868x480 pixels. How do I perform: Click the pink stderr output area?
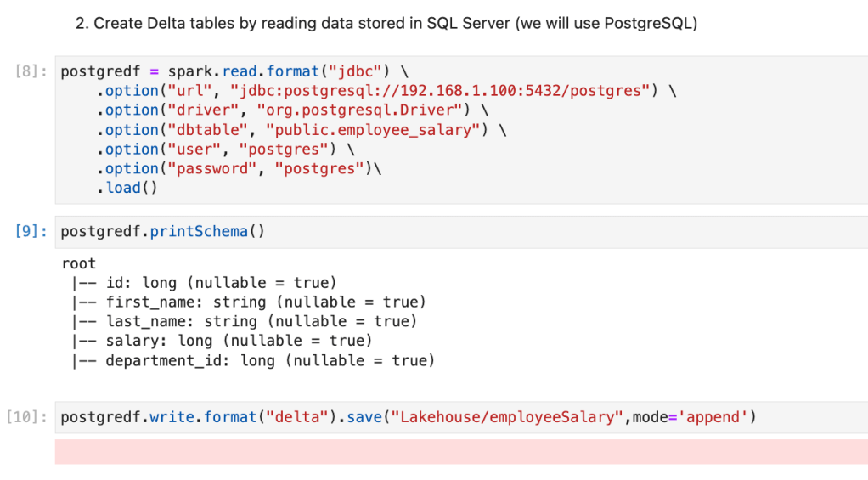[x=461, y=451]
